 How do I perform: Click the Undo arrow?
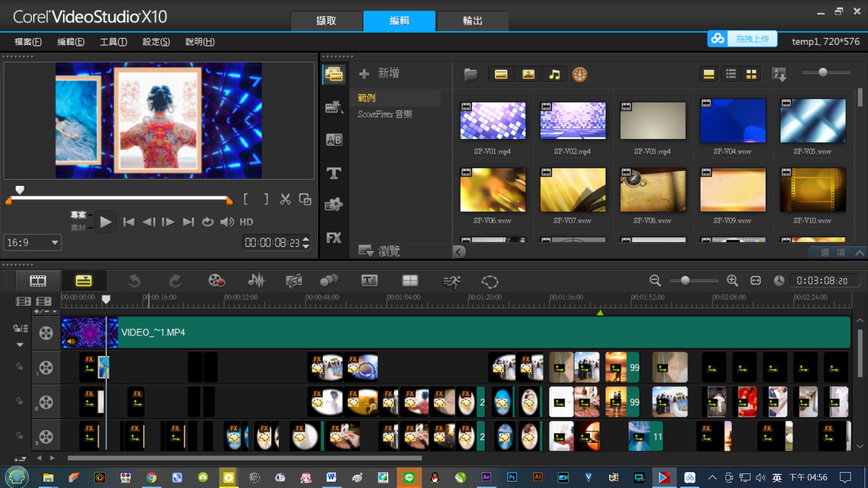(134, 281)
